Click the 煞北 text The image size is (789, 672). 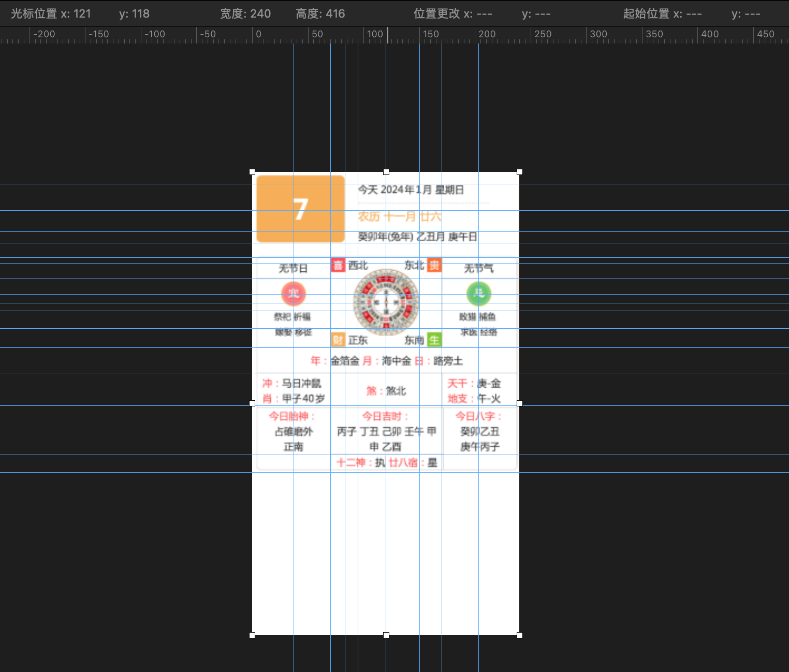[x=397, y=391]
